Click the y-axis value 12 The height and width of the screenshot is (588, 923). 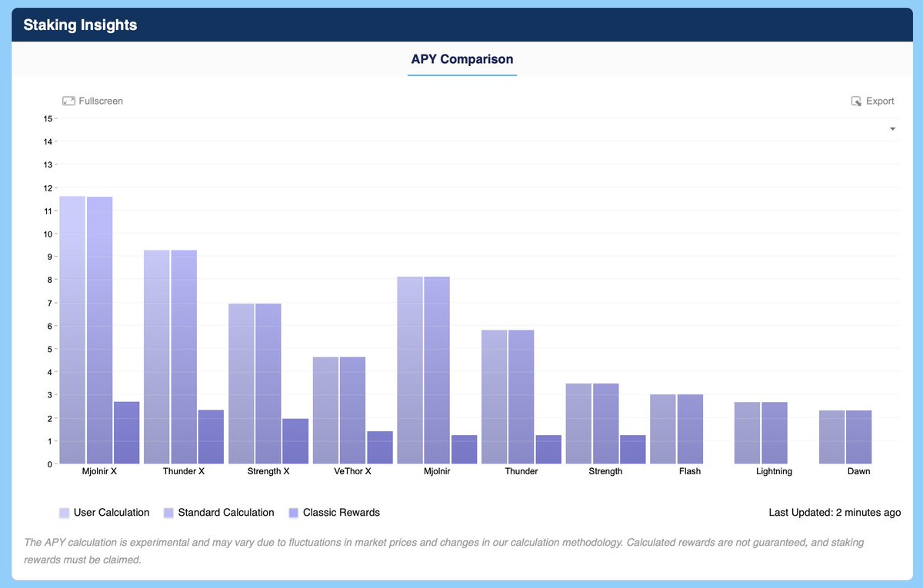coord(48,188)
